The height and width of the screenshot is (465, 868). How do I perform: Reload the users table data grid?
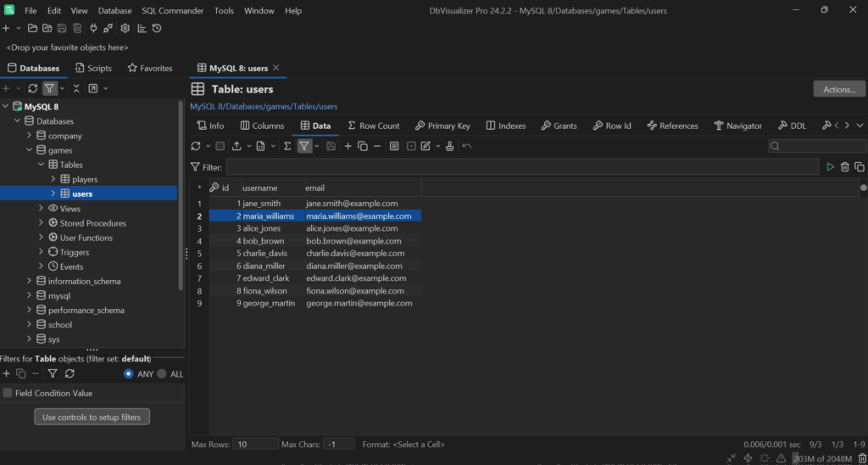point(196,146)
